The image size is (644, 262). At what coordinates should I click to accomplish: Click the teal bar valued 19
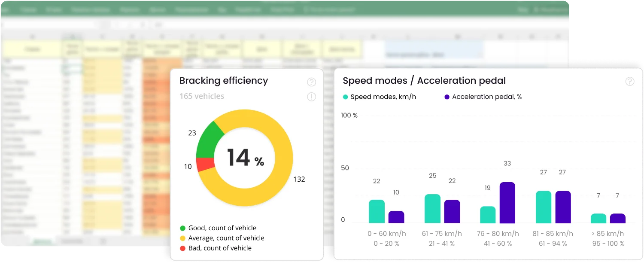tap(488, 215)
